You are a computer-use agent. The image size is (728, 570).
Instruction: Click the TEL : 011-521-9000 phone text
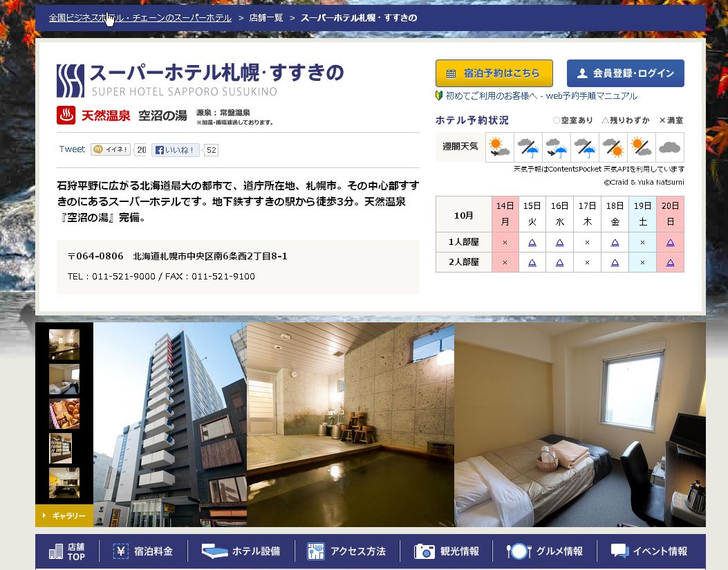click(x=111, y=277)
